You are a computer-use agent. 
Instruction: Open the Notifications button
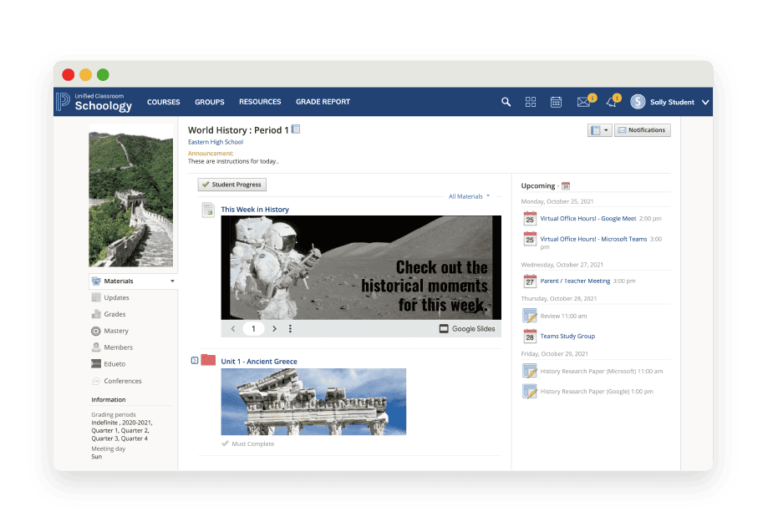coord(642,130)
